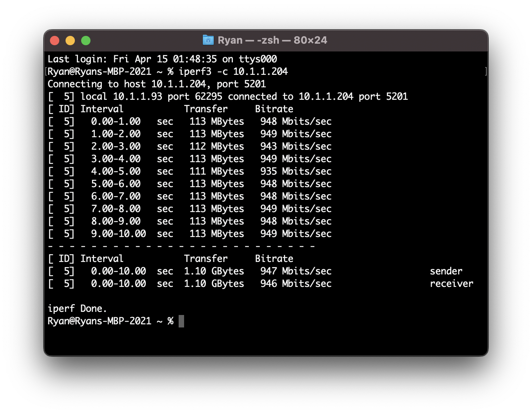Click the '8.00-9.00' interval value

[116, 221]
